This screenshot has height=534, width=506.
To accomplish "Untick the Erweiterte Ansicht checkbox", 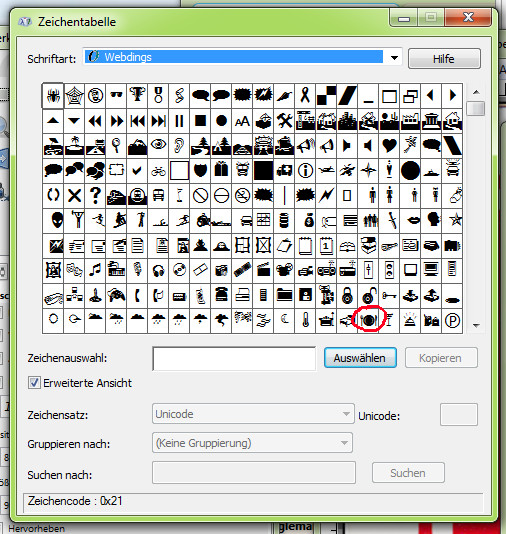I will pos(34,383).
